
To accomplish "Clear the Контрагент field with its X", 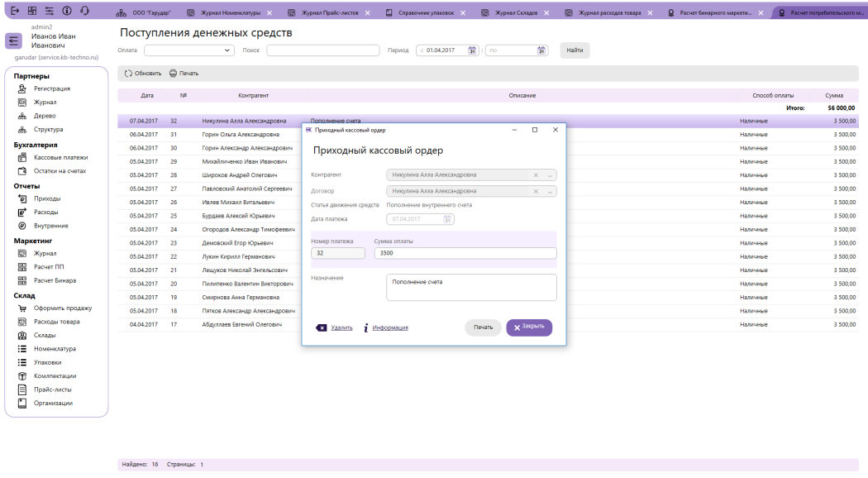I will point(536,174).
